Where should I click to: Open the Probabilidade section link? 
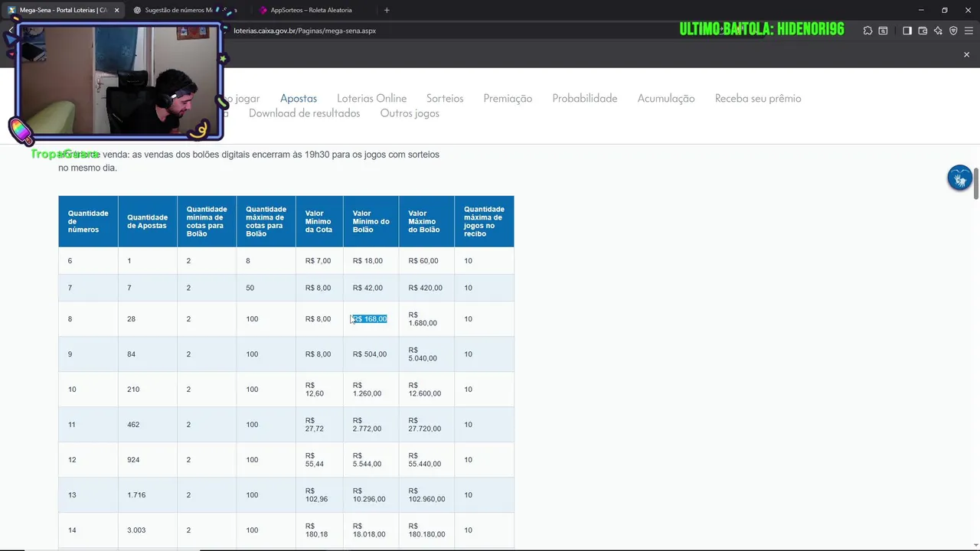tap(585, 98)
